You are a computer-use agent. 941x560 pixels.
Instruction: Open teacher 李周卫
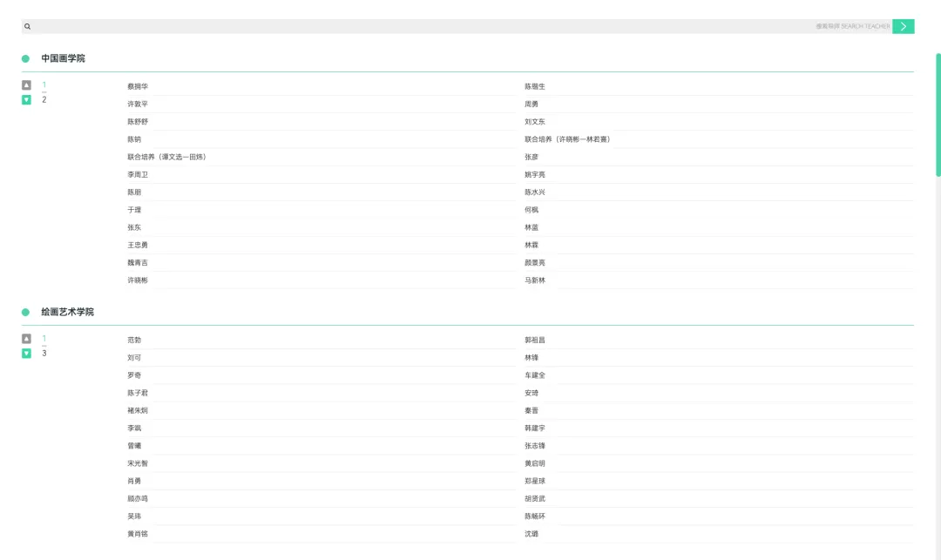tap(138, 174)
